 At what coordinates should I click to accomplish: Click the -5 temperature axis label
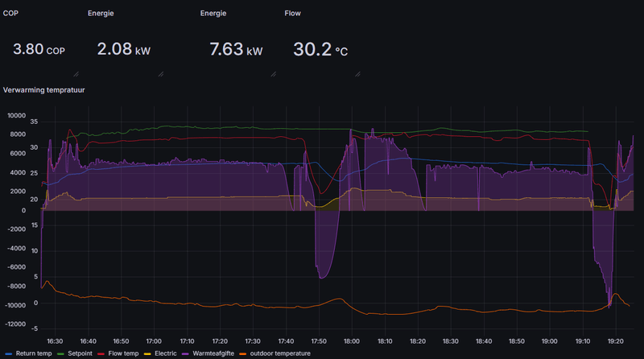pyautogui.click(x=34, y=328)
